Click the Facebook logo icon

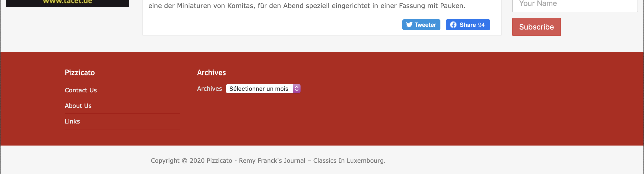pyautogui.click(x=453, y=25)
